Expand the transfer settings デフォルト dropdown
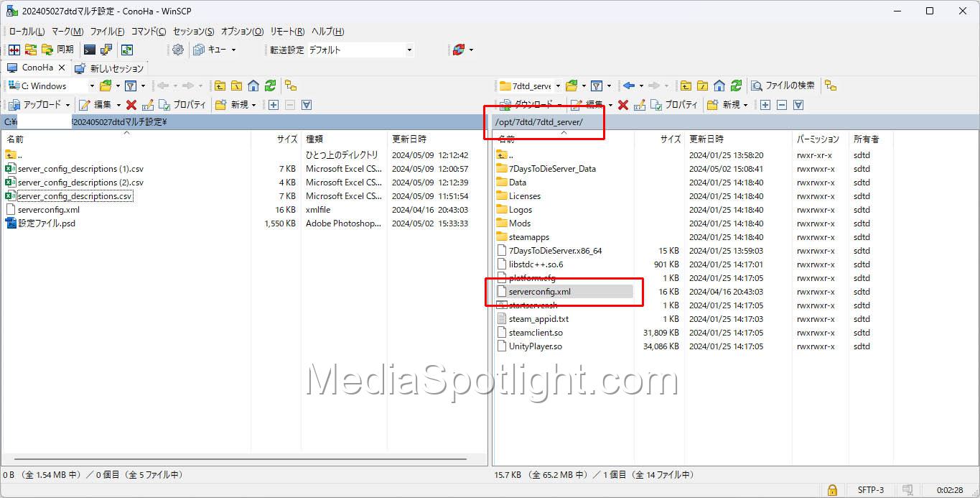This screenshot has height=498, width=980. click(409, 50)
